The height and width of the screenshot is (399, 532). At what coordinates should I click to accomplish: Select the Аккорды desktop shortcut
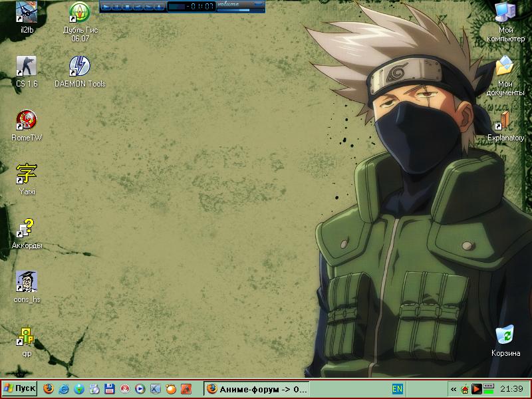(27, 233)
